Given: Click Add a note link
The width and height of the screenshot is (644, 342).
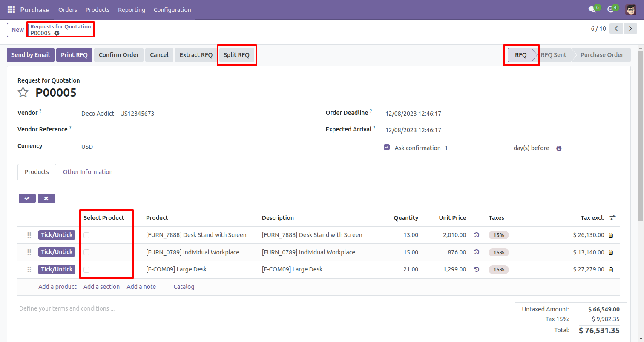Looking at the screenshot, I should pyautogui.click(x=141, y=287).
